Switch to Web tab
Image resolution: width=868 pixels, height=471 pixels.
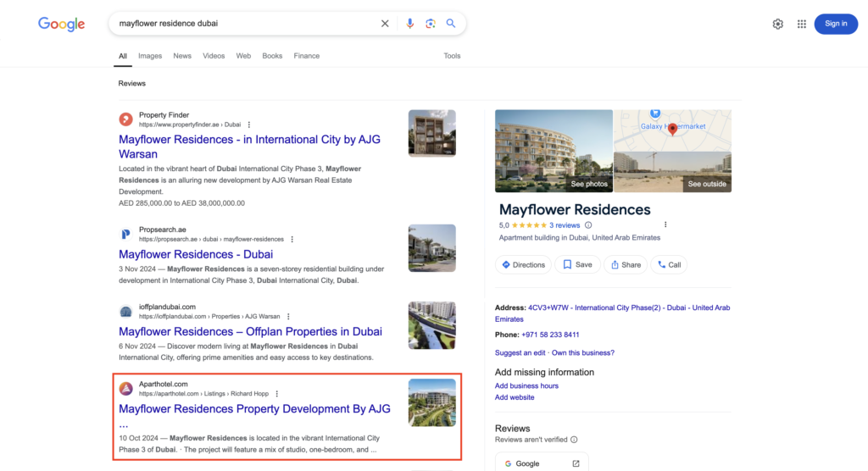coord(243,56)
